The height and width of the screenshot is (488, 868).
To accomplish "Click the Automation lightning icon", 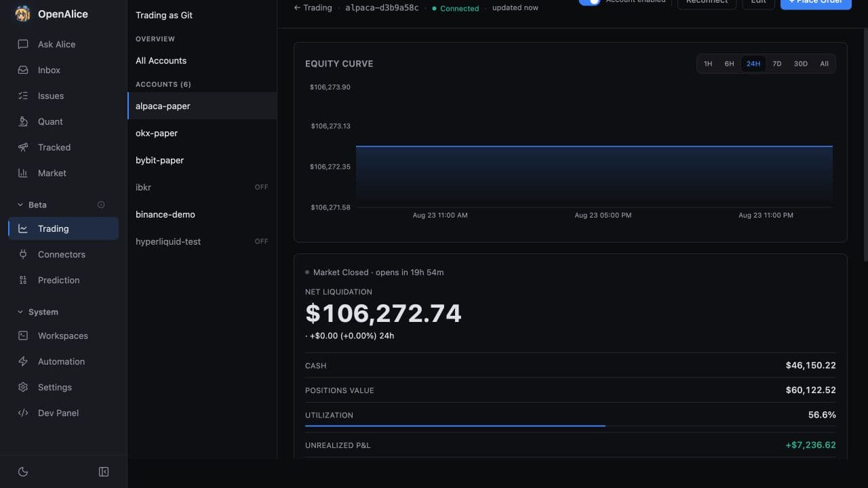I will click(23, 361).
